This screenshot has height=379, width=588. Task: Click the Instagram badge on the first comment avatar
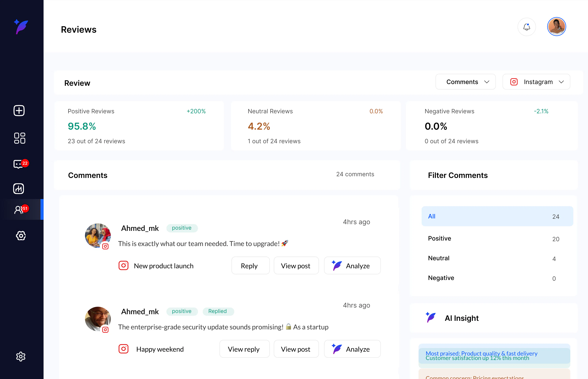(x=105, y=246)
